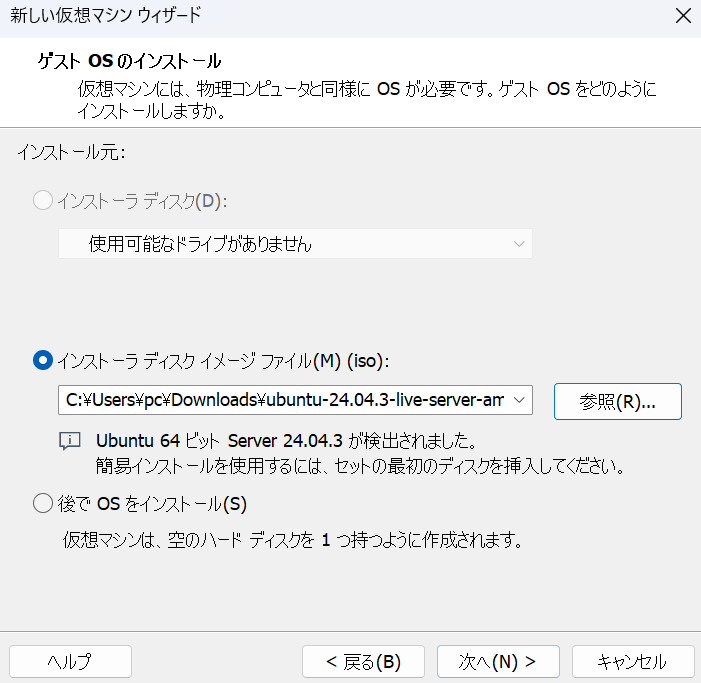This screenshot has height=683, width=701.
Task: Click the 新しい仮想マシン ウィザード title bar text
Action: 105,15
